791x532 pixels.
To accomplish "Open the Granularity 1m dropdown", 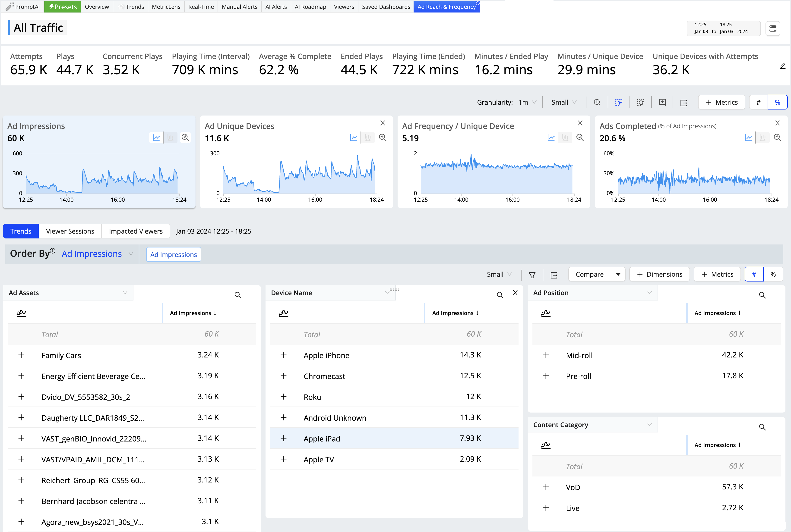I will [x=527, y=102].
